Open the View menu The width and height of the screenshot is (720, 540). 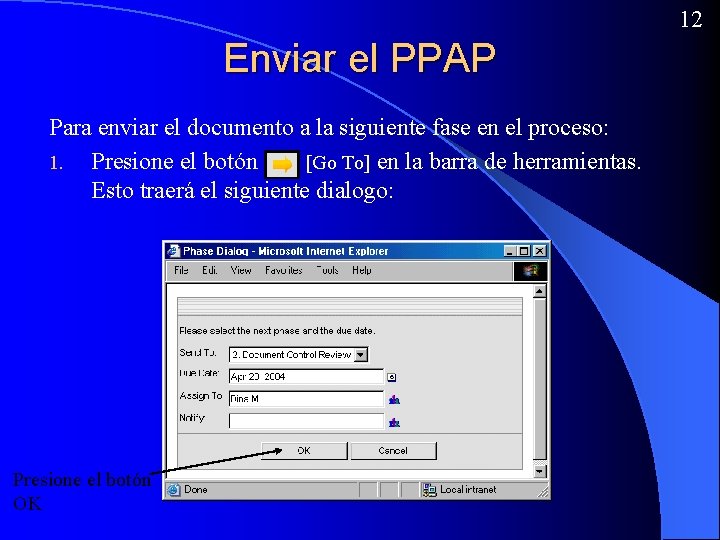click(x=241, y=270)
